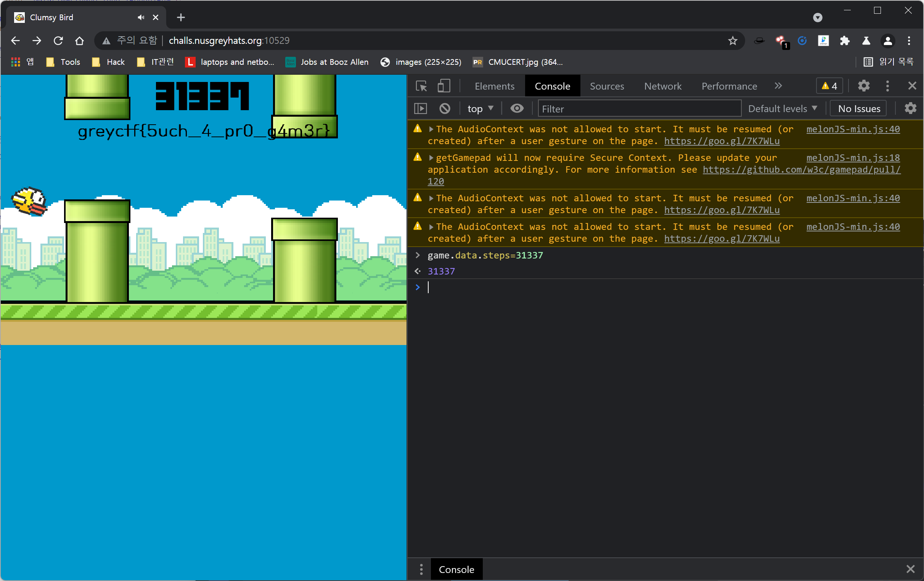This screenshot has height=581, width=924.
Task: Clear console with the ban icon
Action: (445, 109)
